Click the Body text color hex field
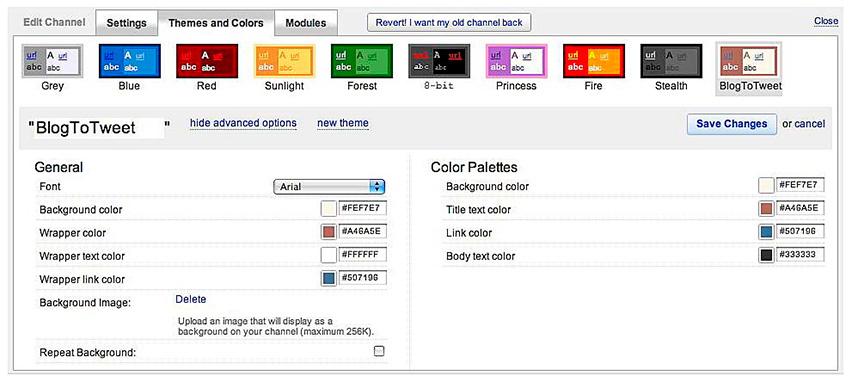The height and width of the screenshot is (382, 852). pos(800,255)
